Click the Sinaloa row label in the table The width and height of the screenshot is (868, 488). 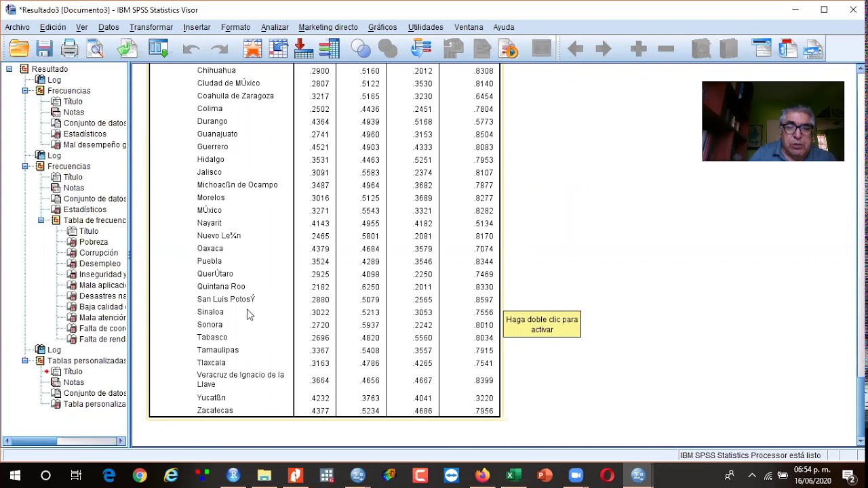click(x=210, y=312)
